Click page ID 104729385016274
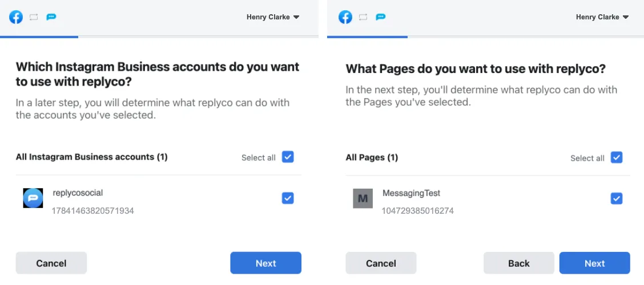The image size is (644, 285). [x=418, y=211]
